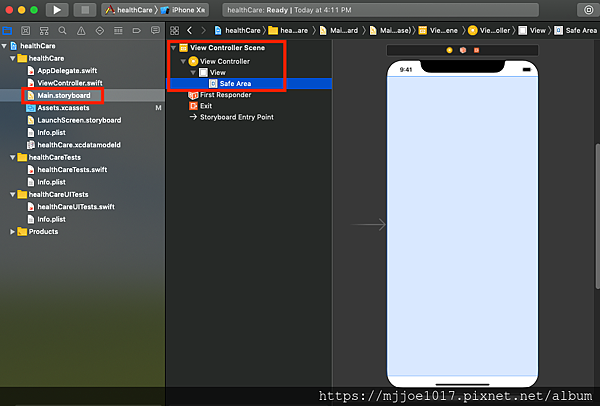Collapse the healthCare group folder

coord(13,59)
